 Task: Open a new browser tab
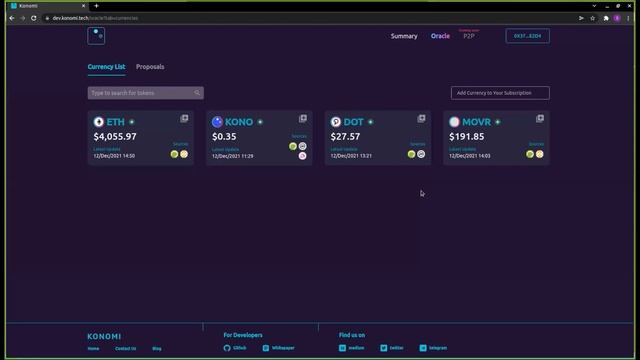click(96, 6)
